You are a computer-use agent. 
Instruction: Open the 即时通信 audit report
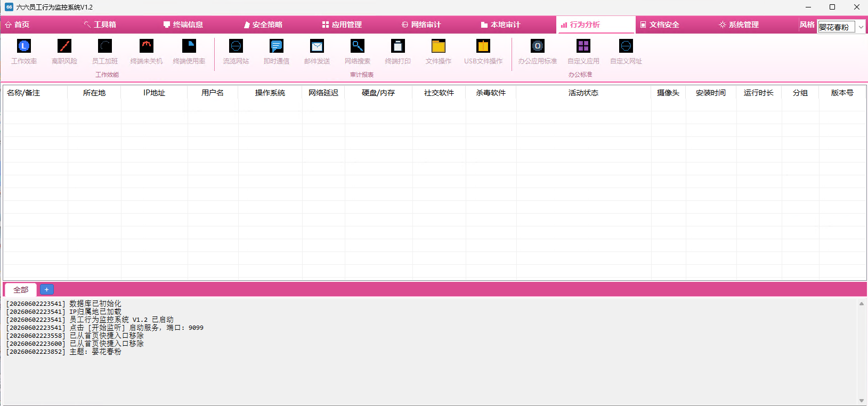277,52
